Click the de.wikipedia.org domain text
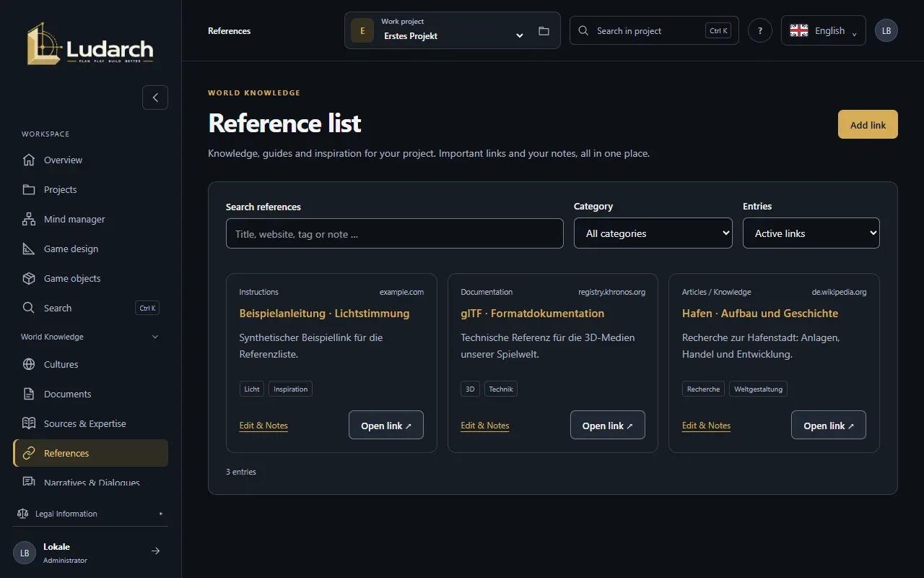924x578 pixels. tap(839, 292)
